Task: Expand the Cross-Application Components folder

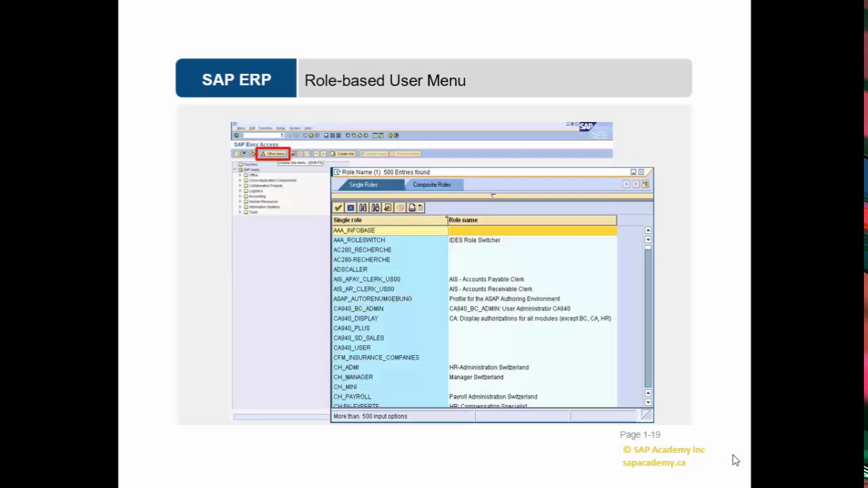Action: 240,180
